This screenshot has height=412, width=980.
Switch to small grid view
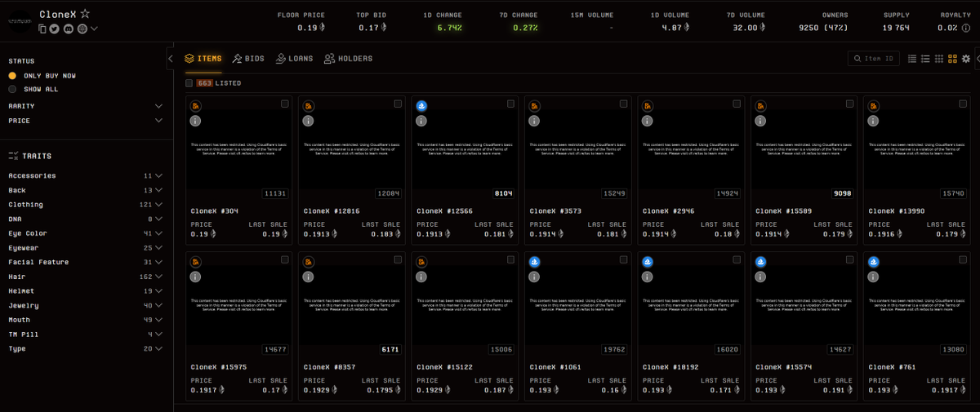click(x=939, y=59)
